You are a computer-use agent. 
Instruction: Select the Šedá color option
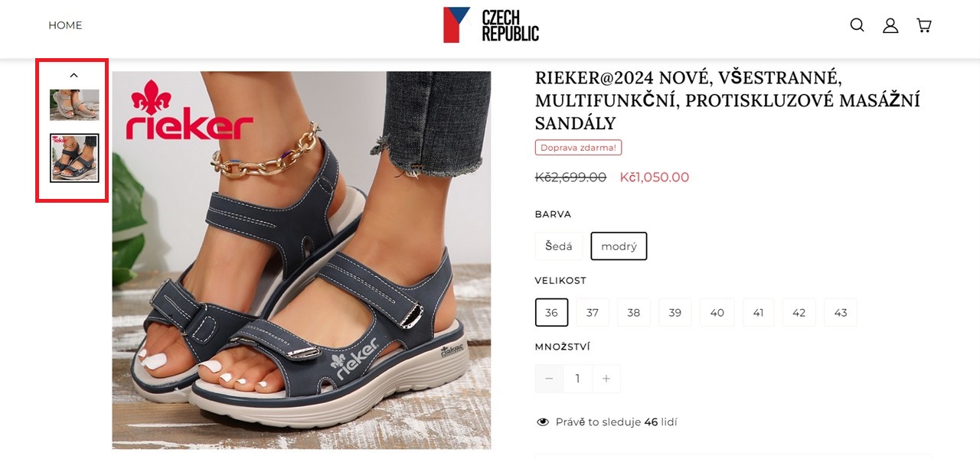559,246
